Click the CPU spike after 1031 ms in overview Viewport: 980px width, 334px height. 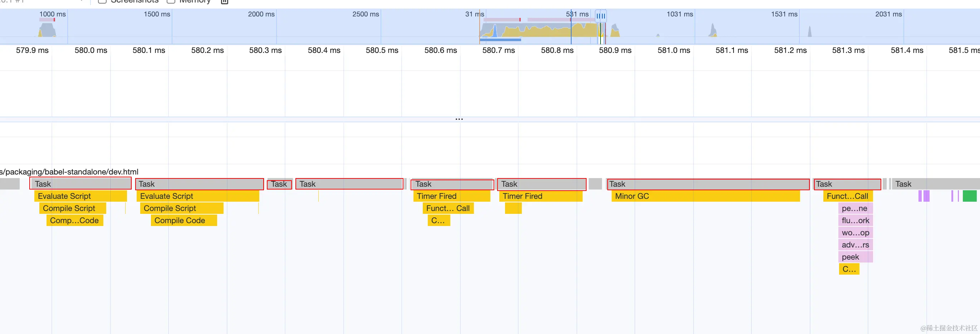[712, 30]
